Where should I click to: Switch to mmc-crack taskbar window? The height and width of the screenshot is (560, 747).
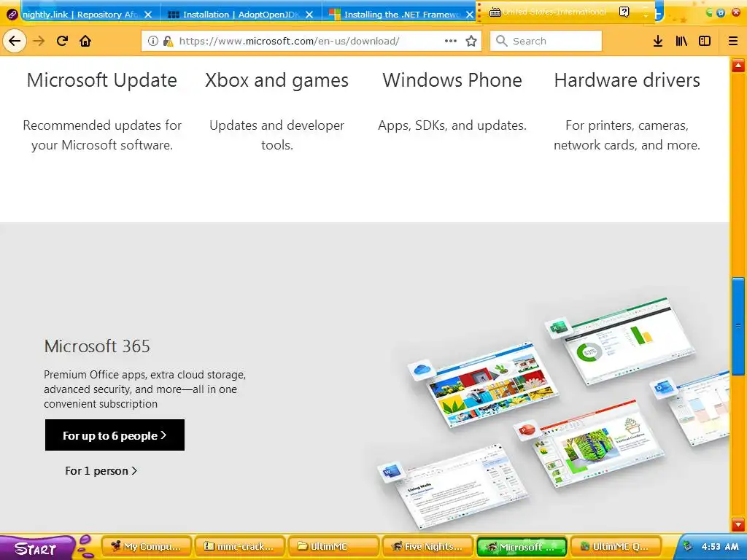[x=239, y=547]
